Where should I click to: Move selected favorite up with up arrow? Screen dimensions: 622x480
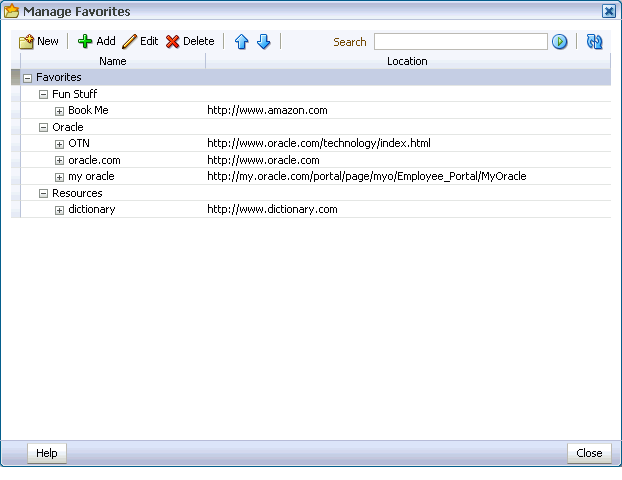(x=242, y=42)
